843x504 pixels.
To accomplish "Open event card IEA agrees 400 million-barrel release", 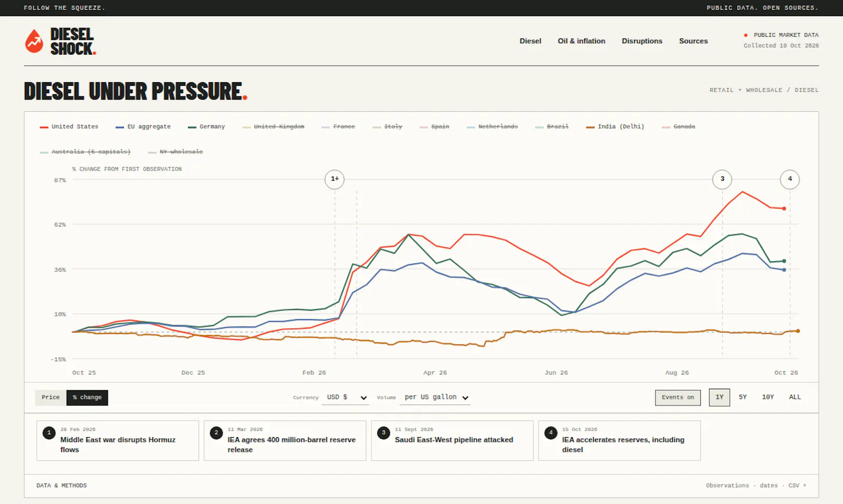I will [285, 441].
